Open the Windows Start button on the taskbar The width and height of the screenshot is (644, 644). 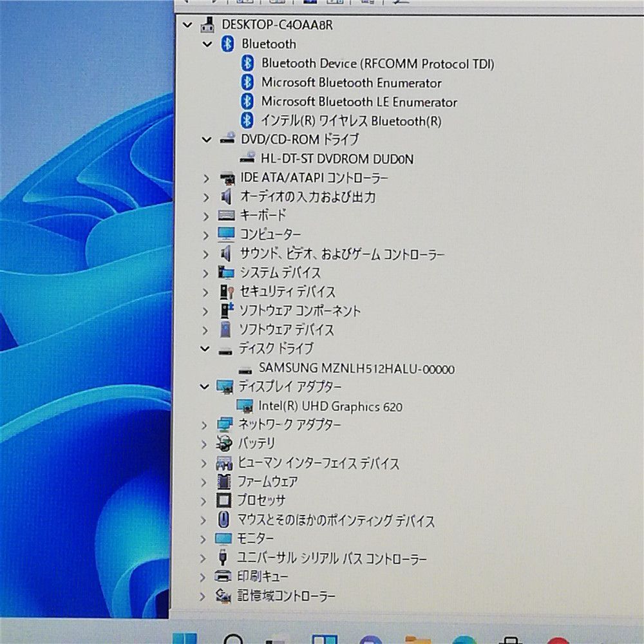[x=184, y=638]
